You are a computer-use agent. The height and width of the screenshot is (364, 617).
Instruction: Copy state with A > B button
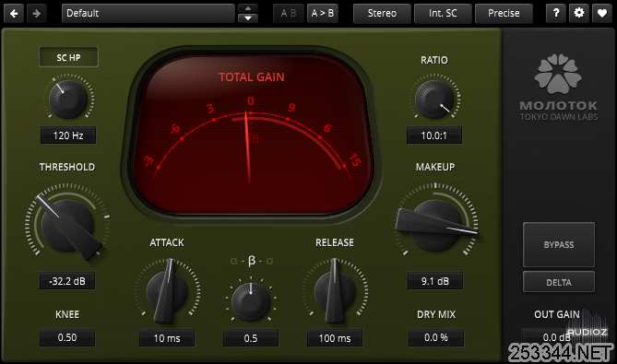click(x=322, y=14)
